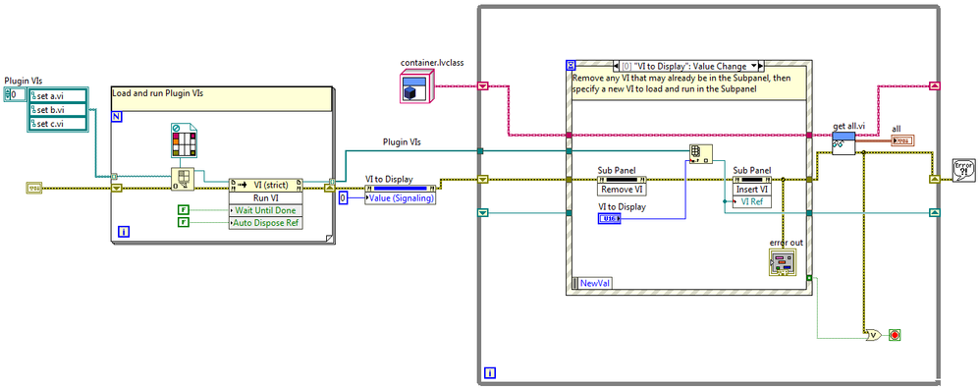
Task: Select the event timeout hourglass terminal
Action: pyautogui.click(x=570, y=65)
